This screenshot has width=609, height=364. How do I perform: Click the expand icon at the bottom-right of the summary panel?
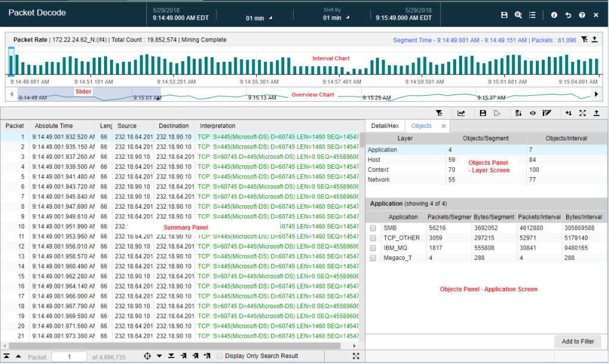pyautogui.click(x=356, y=356)
